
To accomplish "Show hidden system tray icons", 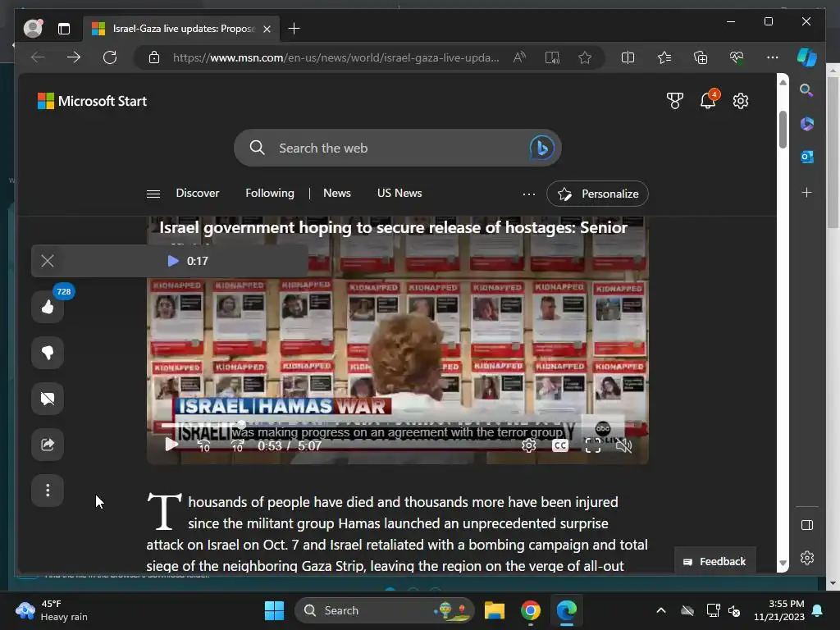I will [661, 610].
